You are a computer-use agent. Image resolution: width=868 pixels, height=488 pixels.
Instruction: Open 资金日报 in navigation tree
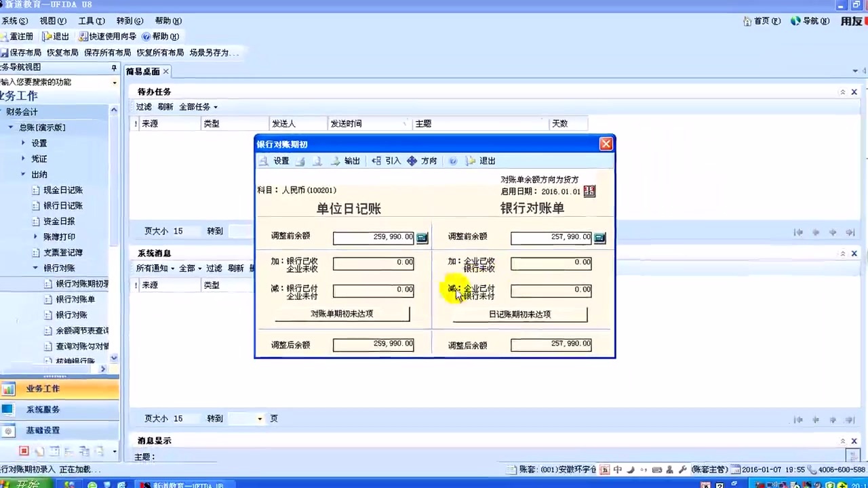59,222
